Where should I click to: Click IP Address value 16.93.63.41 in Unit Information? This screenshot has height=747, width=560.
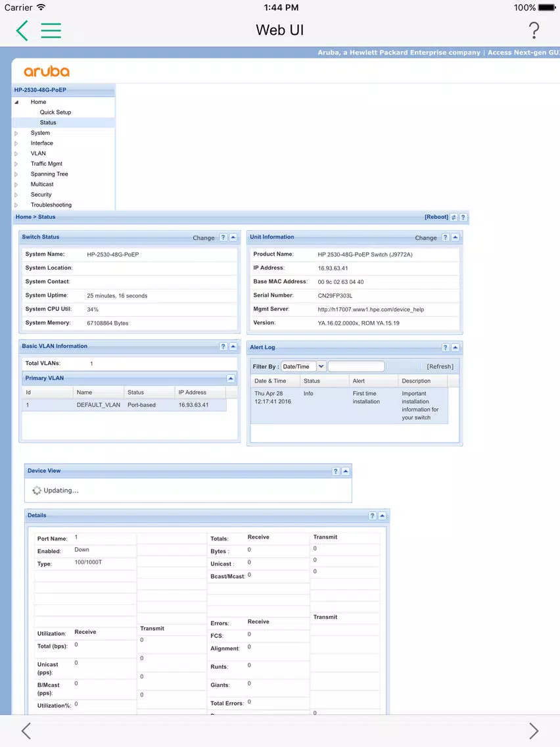click(x=333, y=268)
